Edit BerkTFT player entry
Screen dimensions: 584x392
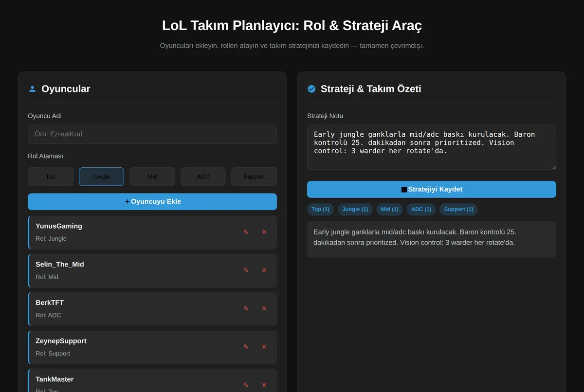click(x=246, y=309)
